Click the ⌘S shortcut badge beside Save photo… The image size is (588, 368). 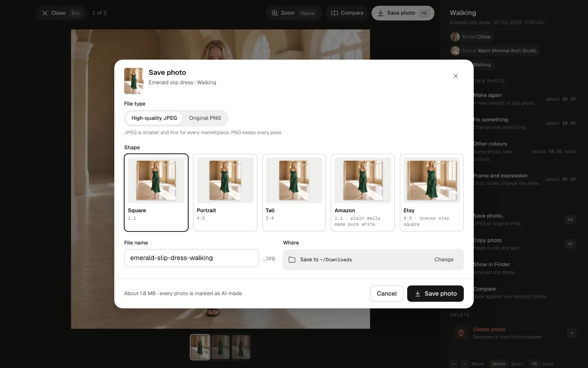click(x=570, y=220)
